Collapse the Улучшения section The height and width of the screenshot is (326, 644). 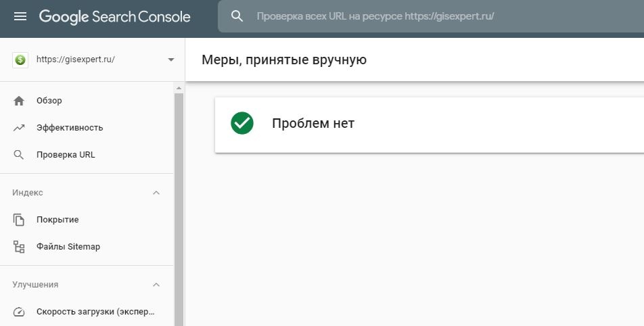click(156, 285)
